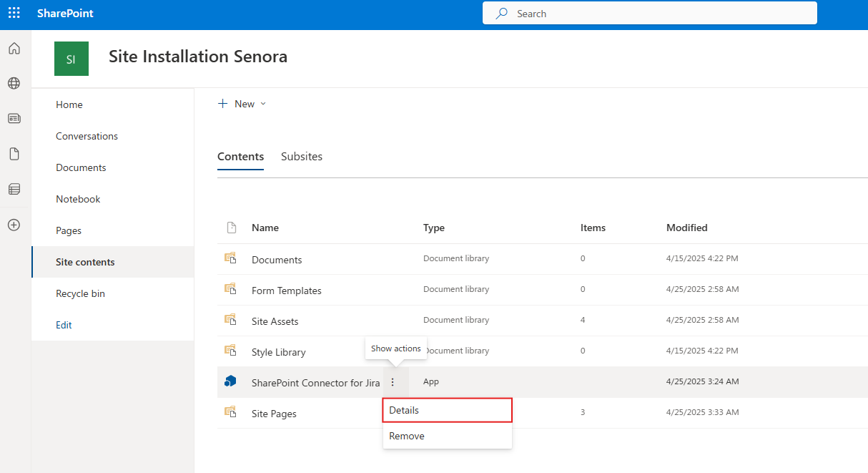Open the app launcher waffle icon

click(14, 14)
